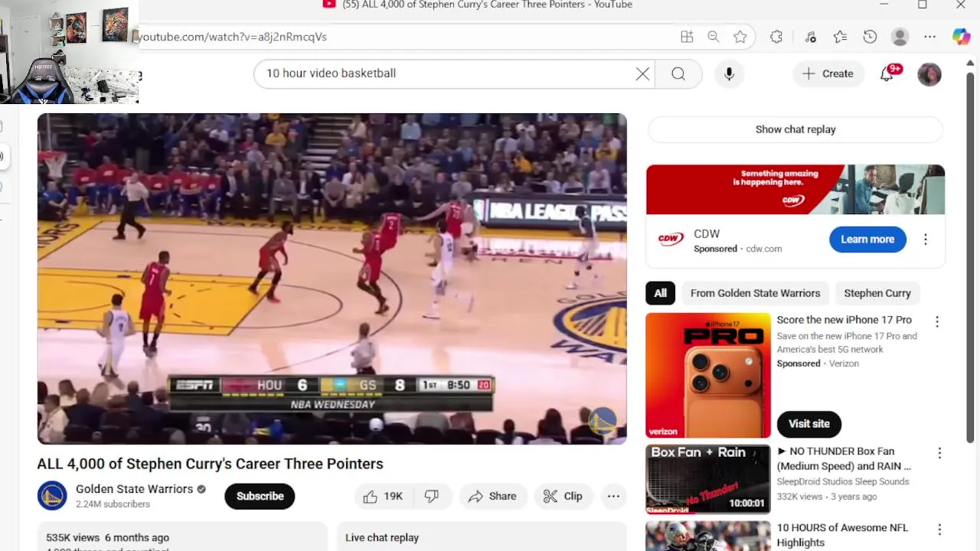Image resolution: width=980 pixels, height=551 pixels.
Task: Open options for iPhone 17 Pro ad
Action: pos(936,322)
